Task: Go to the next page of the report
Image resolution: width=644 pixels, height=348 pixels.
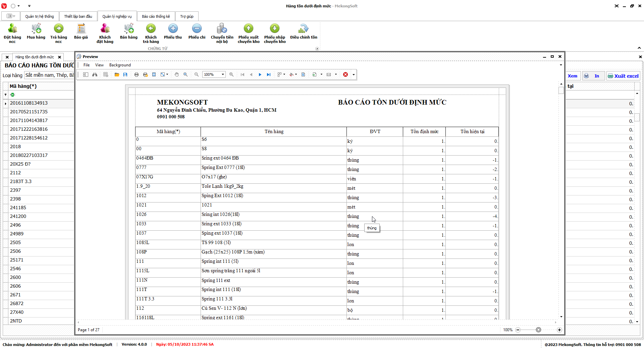Action: click(x=260, y=74)
